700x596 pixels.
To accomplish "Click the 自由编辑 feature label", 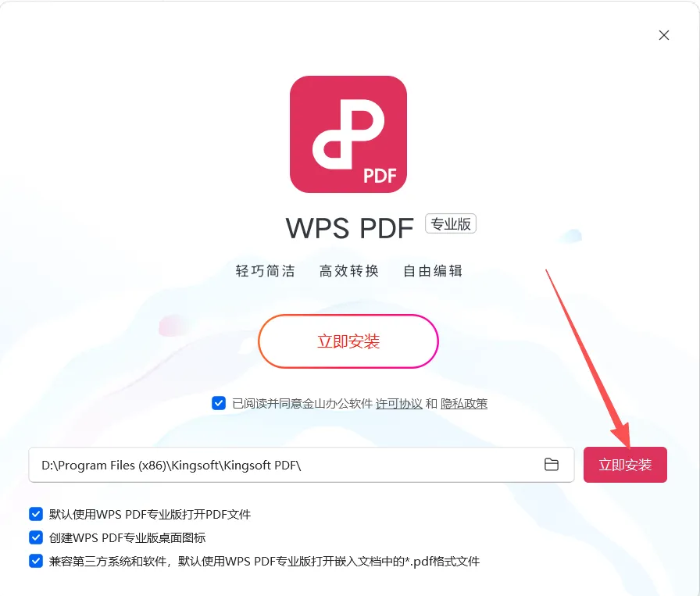I will coord(433,271).
